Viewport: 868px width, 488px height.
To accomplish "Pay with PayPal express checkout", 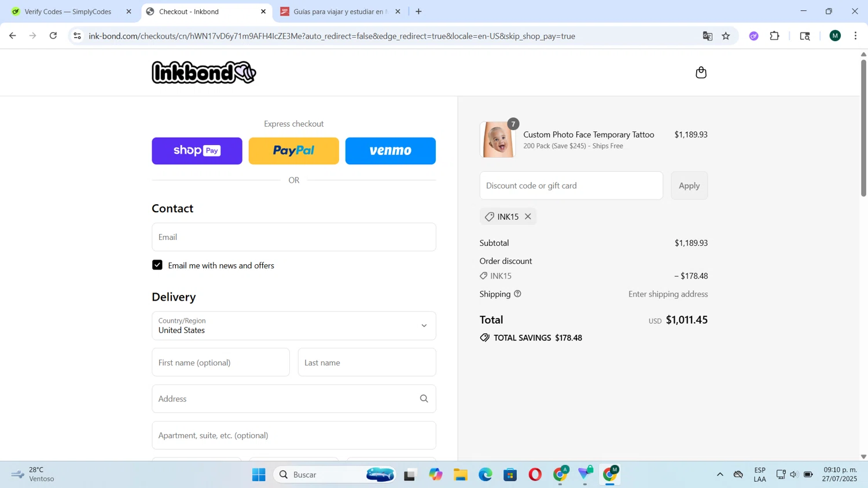I will pyautogui.click(x=294, y=151).
